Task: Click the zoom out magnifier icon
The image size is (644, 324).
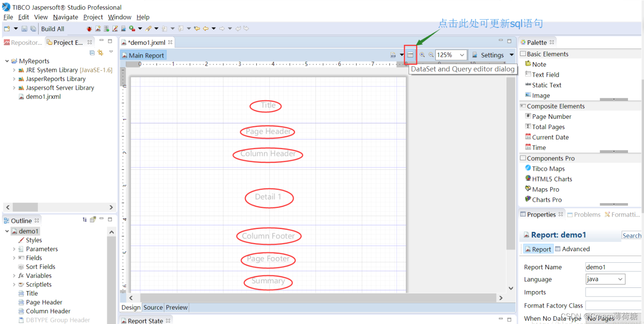Action: 431,55
